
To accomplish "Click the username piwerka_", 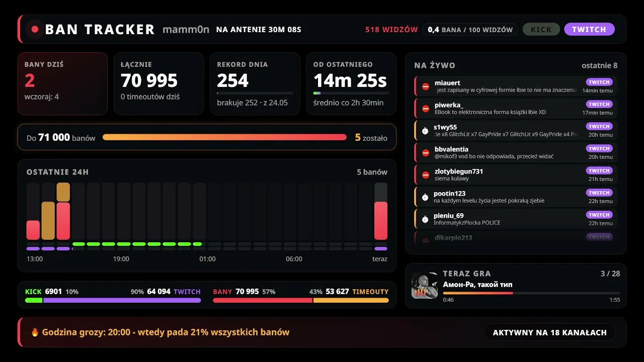I will (449, 105).
